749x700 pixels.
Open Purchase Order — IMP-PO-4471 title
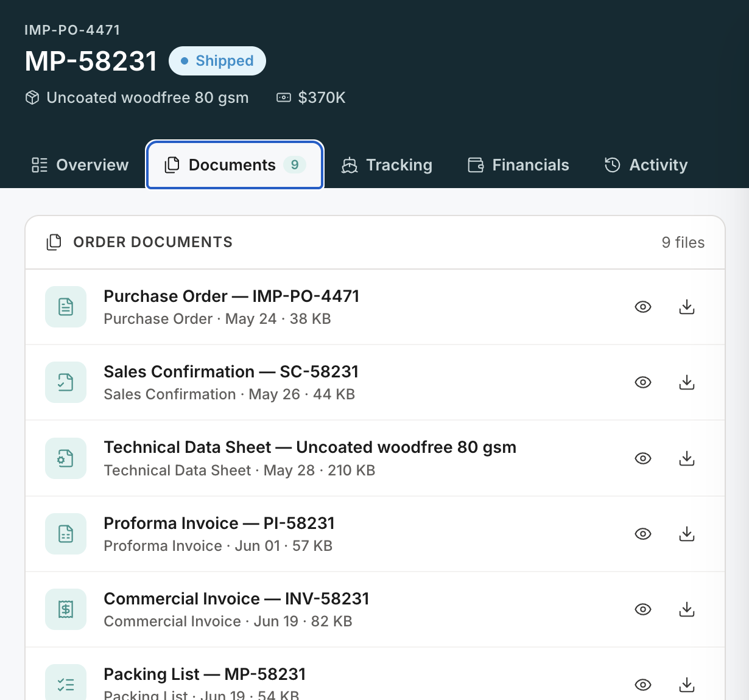231,296
